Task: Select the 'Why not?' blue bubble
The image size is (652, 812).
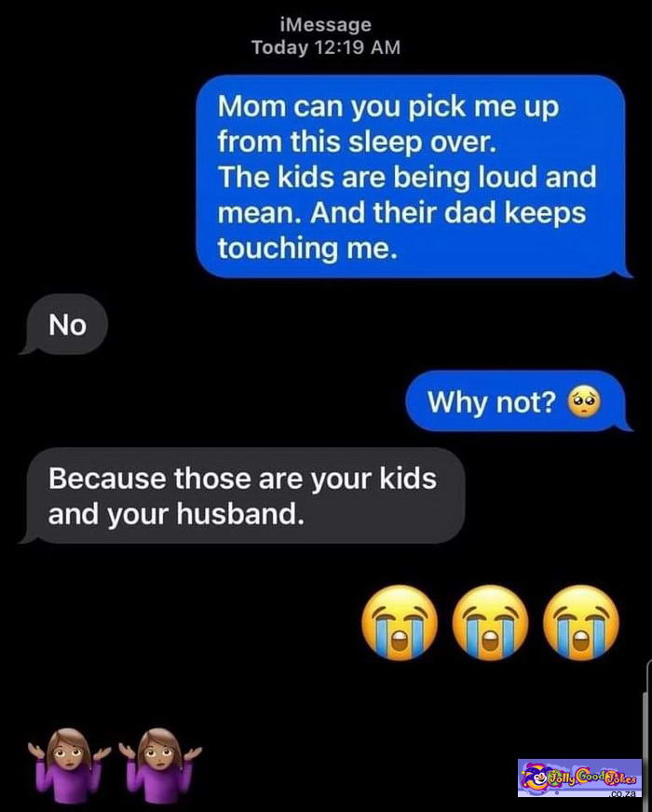Action: pos(518,401)
